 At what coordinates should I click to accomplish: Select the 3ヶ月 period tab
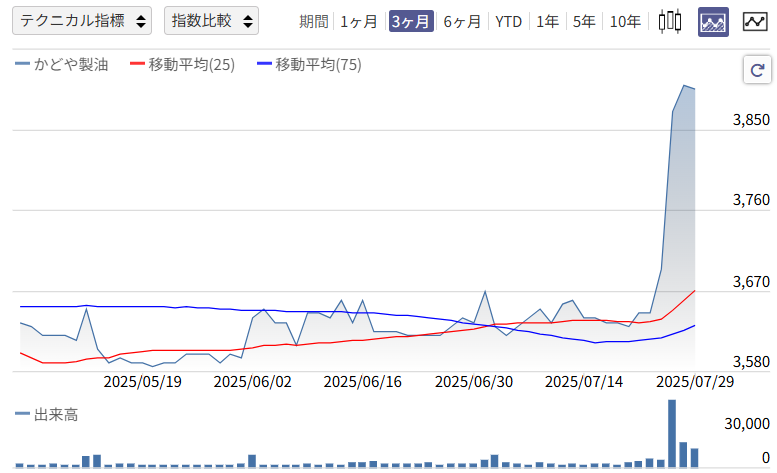tap(411, 22)
